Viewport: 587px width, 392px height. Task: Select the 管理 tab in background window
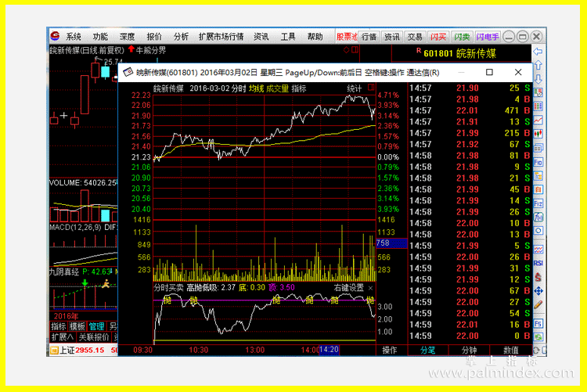pyautogui.click(x=96, y=326)
